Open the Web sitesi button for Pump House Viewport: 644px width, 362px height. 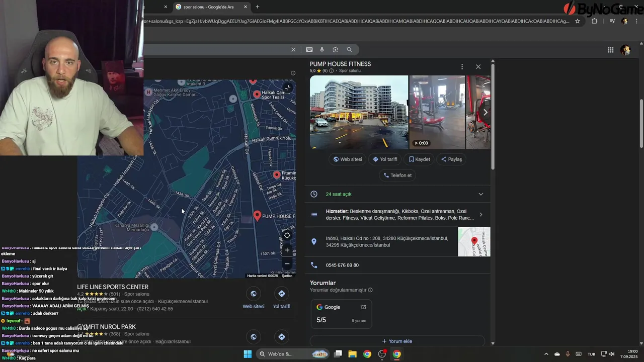[348, 159]
